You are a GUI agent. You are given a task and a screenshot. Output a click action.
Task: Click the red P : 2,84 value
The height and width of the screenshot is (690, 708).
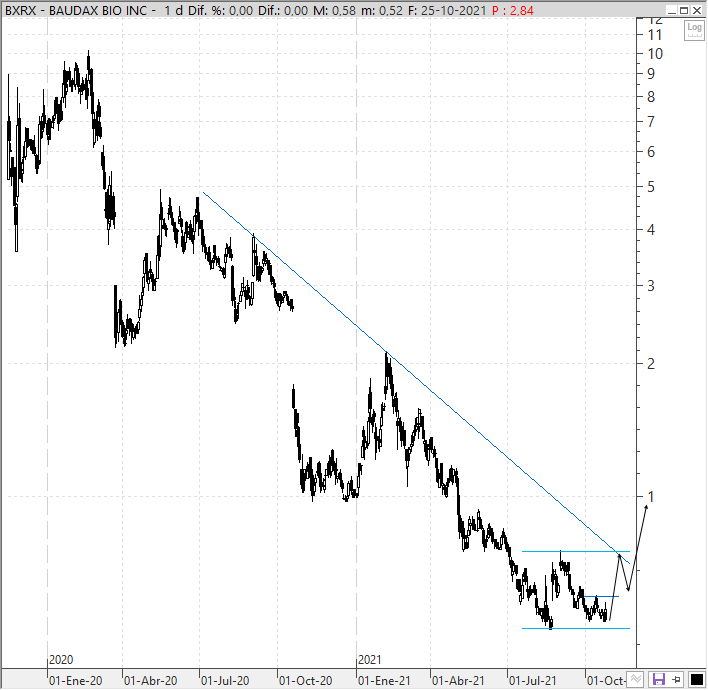click(513, 10)
